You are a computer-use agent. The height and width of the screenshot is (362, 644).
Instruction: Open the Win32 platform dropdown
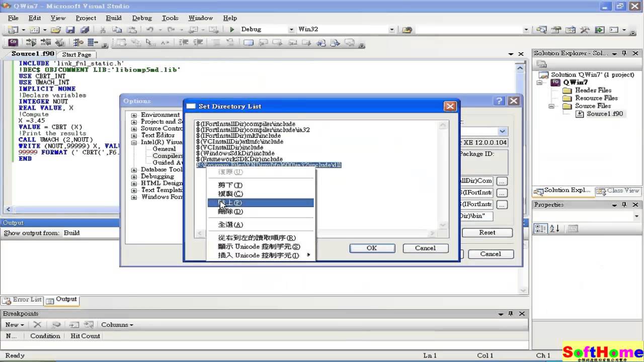(x=392, y=30)
